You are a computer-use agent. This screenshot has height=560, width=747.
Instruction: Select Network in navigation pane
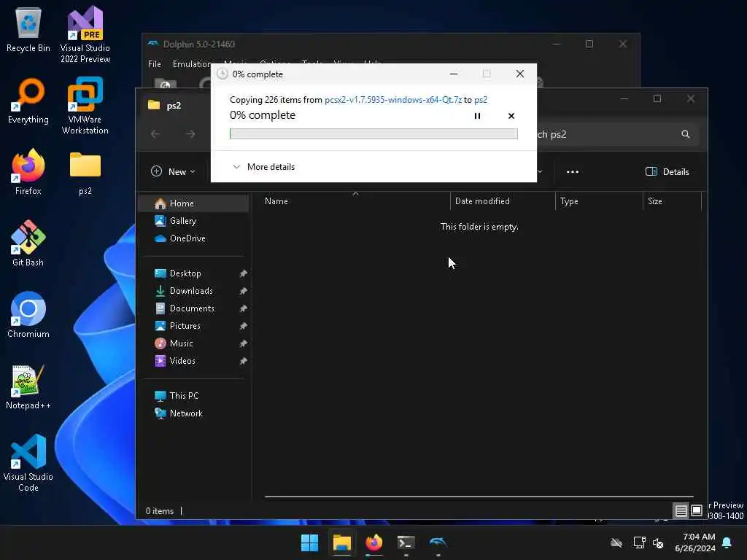click(x=193, y=413)
